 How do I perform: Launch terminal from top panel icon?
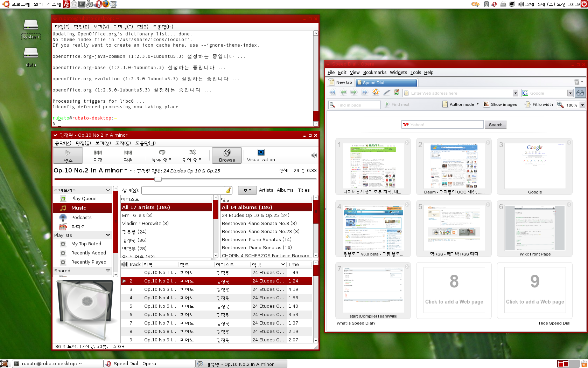pos(82,4)
